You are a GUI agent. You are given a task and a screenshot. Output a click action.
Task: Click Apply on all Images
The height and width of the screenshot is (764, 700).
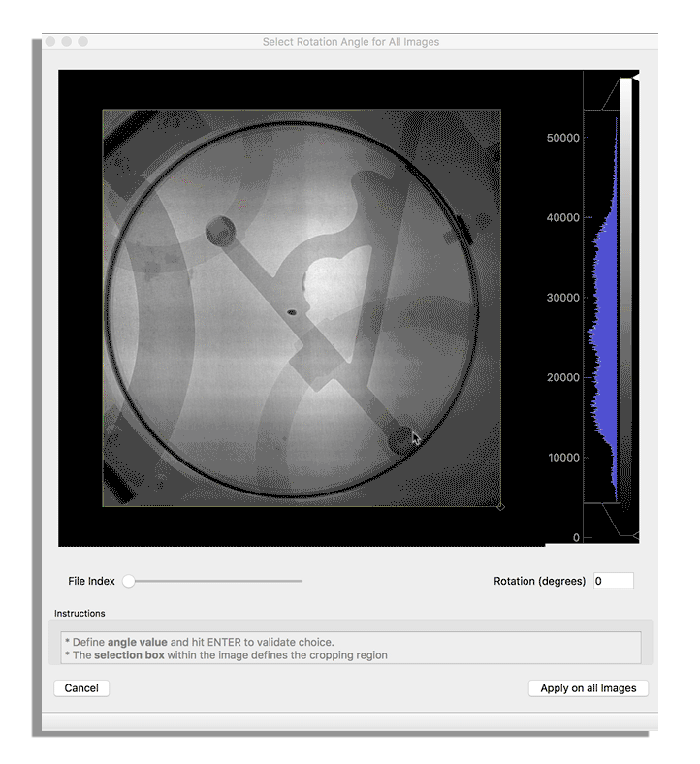tap(588, 688)
